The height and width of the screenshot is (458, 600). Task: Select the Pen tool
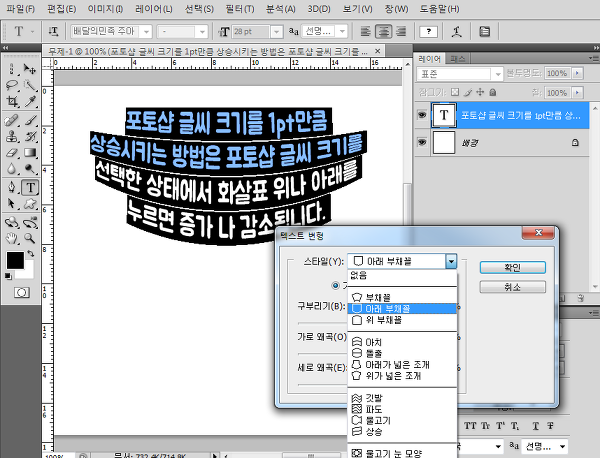click(12, 187)
